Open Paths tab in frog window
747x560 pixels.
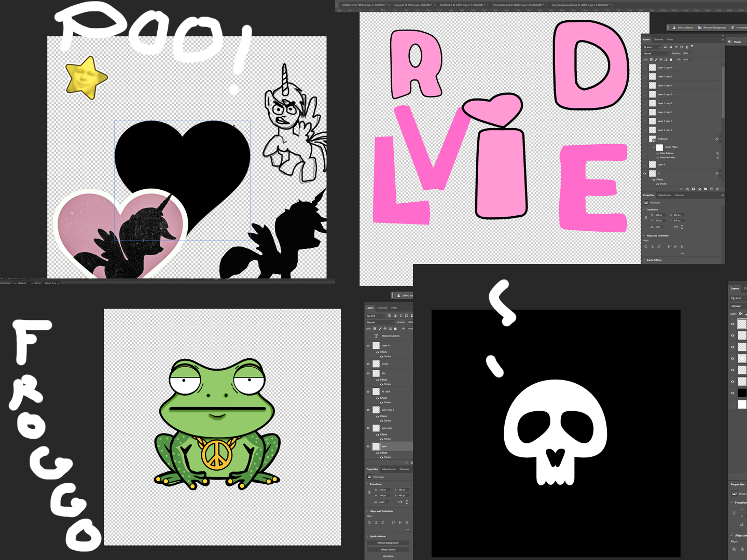[394, 308]
